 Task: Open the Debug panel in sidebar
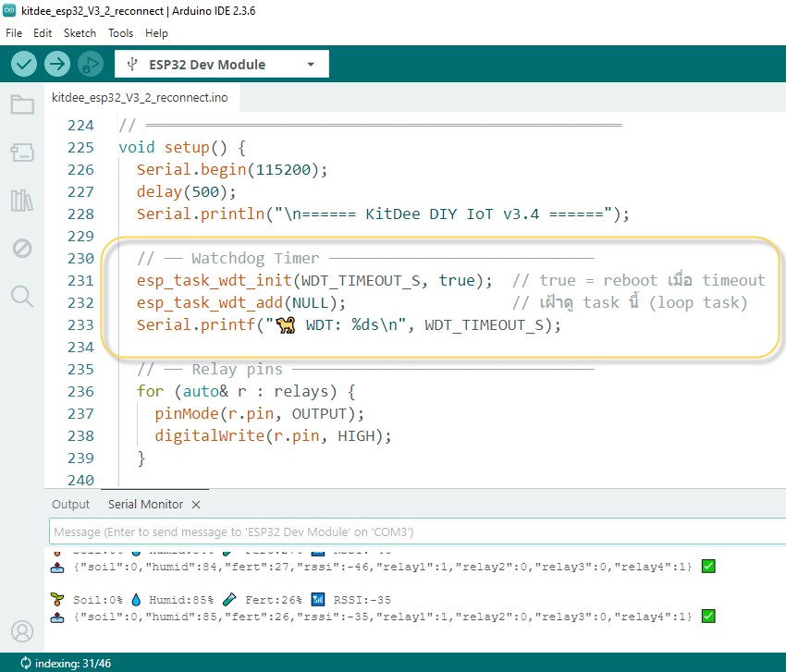tap(22, 248)
